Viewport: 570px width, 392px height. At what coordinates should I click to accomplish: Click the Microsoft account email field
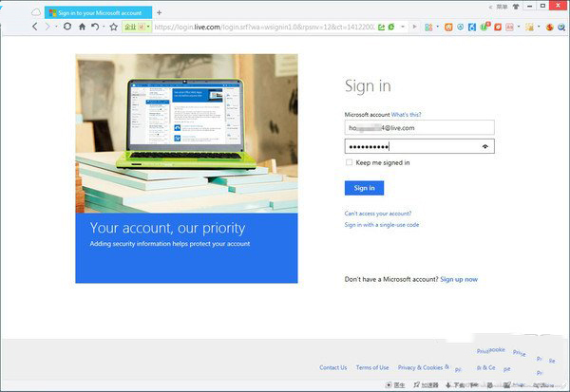point(420,127)
